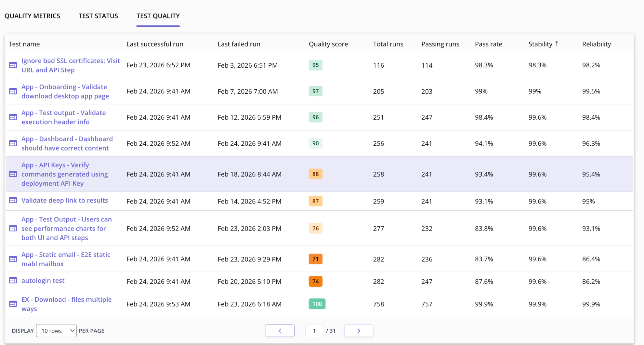
Task: Open the autologin test link
Action: pos(43,281)
